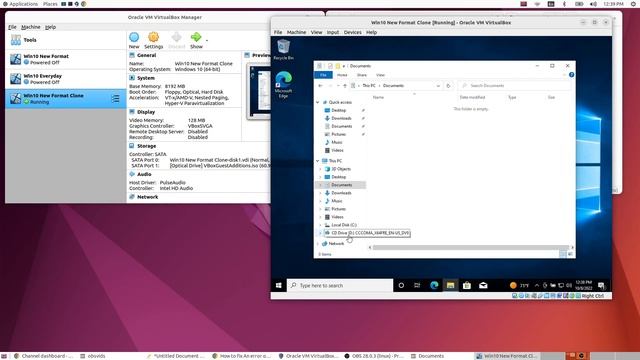
Task: Open the Windows Start button
Action: pyautogui.click(x=279, y=285)
